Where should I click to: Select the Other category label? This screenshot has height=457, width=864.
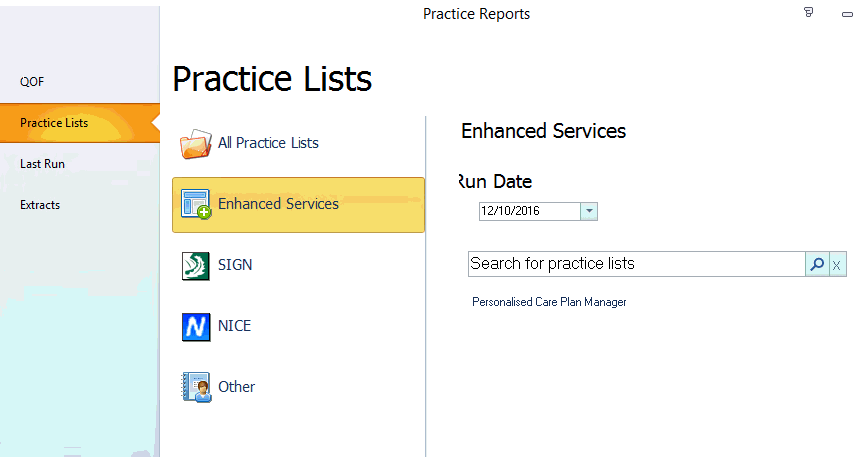point(236,387)
